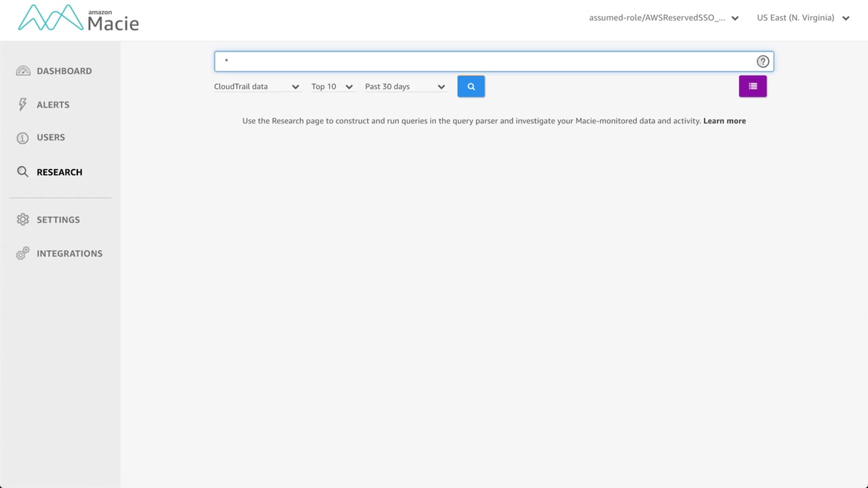Click the Users info icon

tap(23, 138)
